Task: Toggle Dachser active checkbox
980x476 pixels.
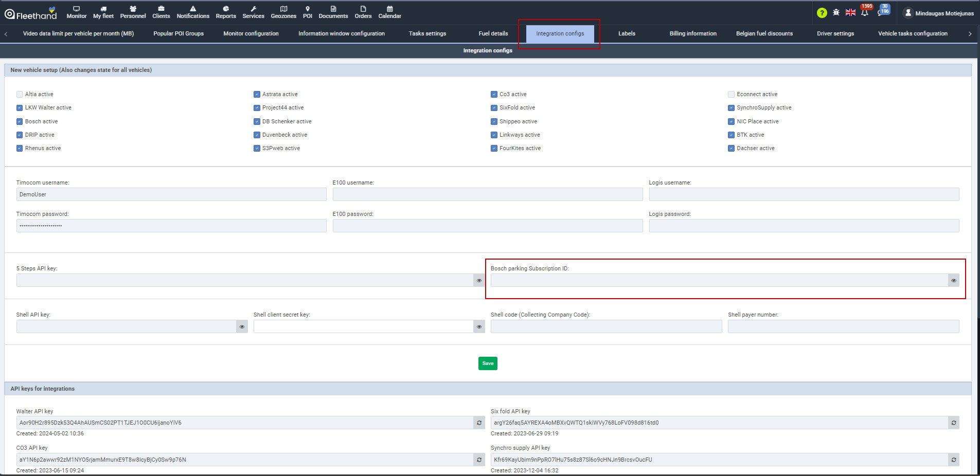Action: (731, 148)
